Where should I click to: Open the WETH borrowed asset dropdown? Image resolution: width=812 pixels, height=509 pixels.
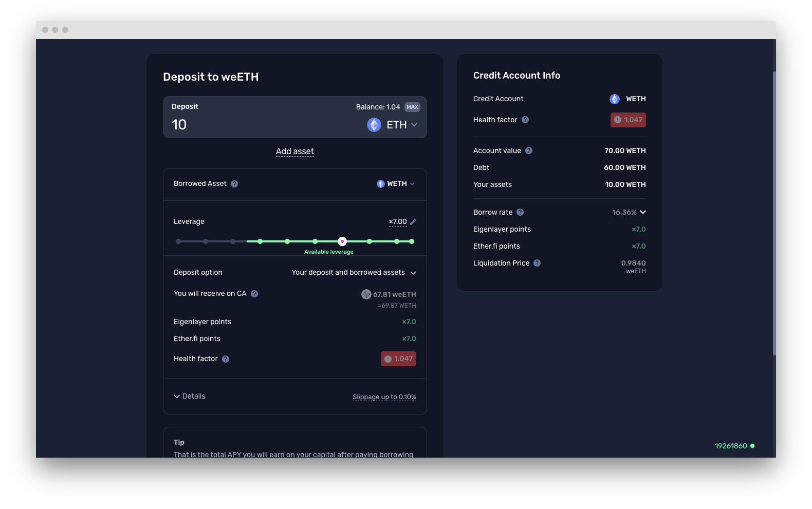pyautogui.click(x=396, y=184)
